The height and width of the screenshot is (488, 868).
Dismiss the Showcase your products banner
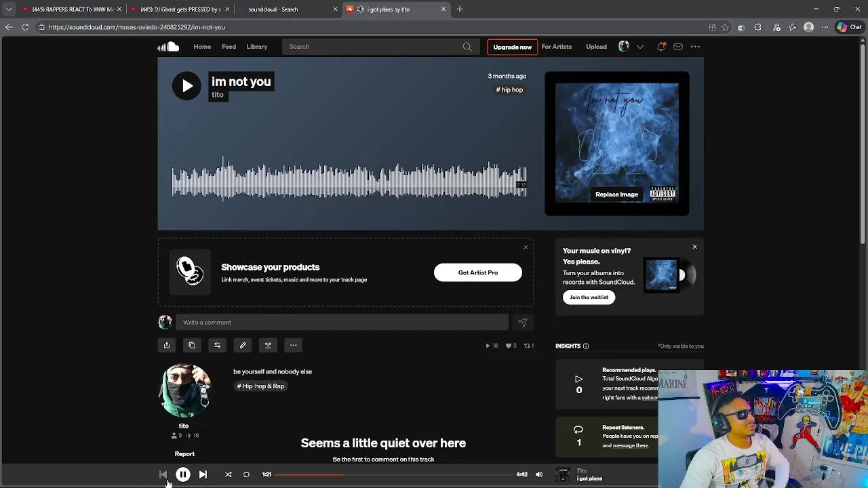526,247
